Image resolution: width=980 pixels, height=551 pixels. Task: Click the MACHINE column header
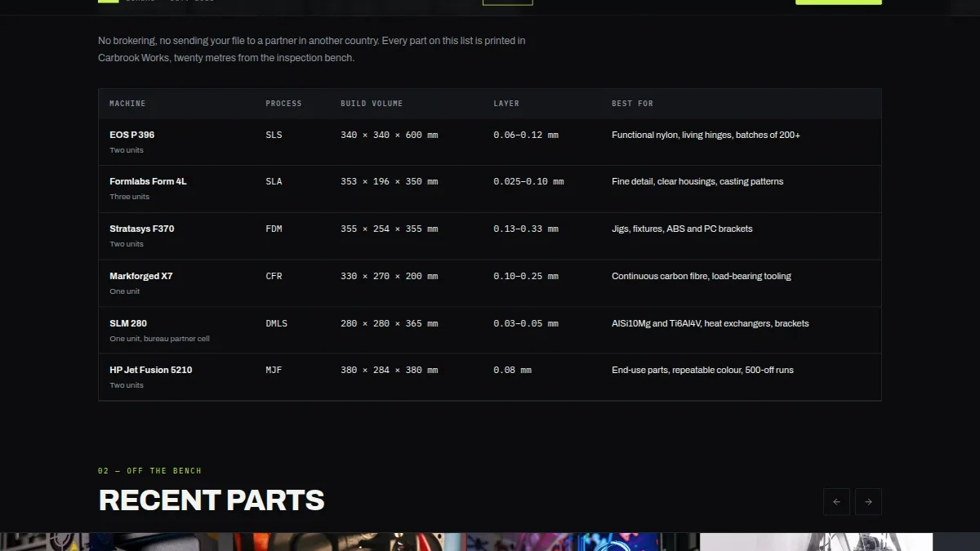coord(127,104)
